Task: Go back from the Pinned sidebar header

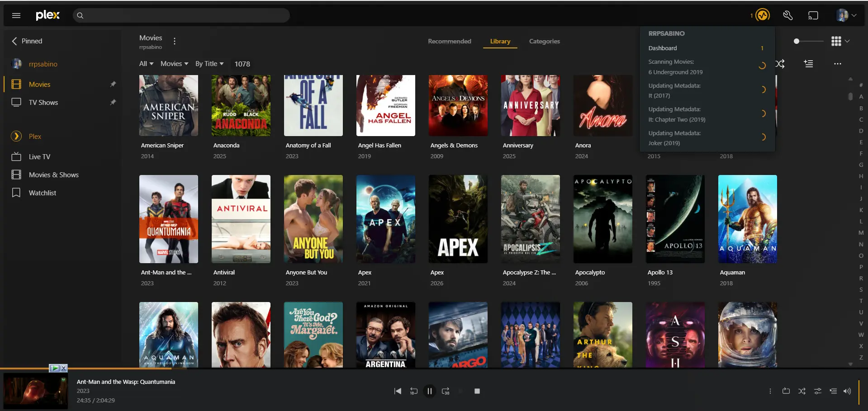Action: click(14, 41)
